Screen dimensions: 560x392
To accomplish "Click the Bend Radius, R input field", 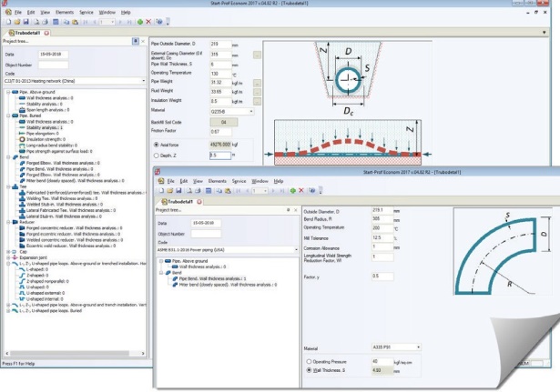I will 382,219.
